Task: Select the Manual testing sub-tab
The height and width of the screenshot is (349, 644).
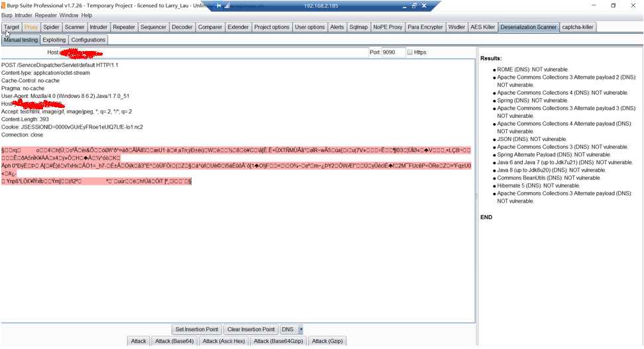Action: pos(21,40)
